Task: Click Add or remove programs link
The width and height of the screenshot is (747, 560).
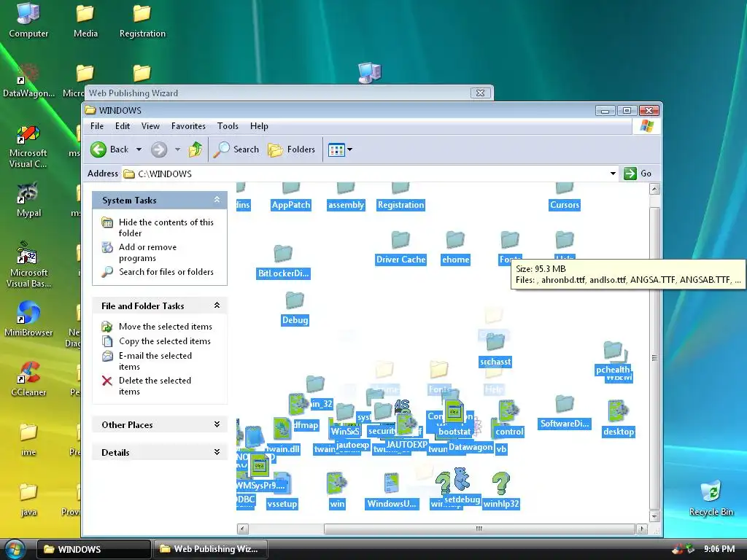Action: click(x=147, y=252)
